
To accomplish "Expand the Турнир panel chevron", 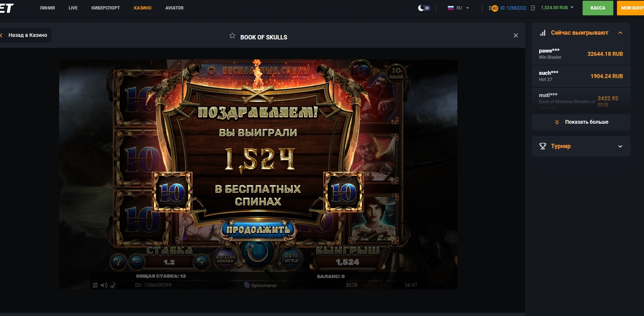I will coord(620,146).
